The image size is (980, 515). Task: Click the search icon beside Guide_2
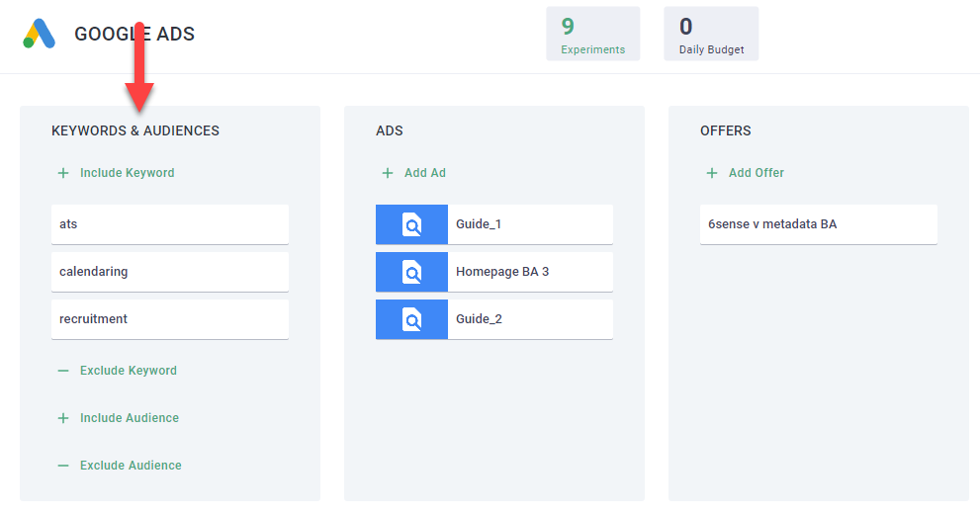pos(411,319)
